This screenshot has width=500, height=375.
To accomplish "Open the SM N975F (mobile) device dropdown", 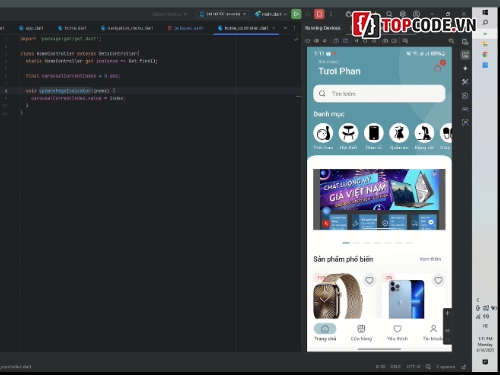I will [223, 14].
